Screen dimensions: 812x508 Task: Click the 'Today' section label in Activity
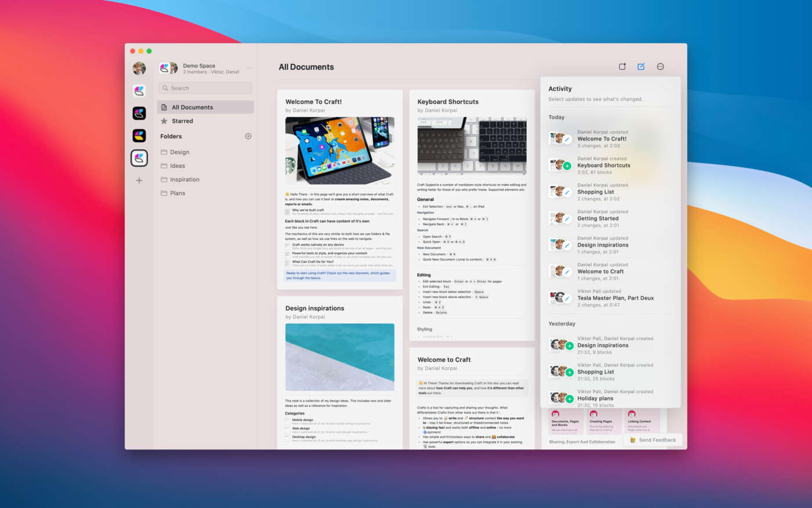coord(557,117)
